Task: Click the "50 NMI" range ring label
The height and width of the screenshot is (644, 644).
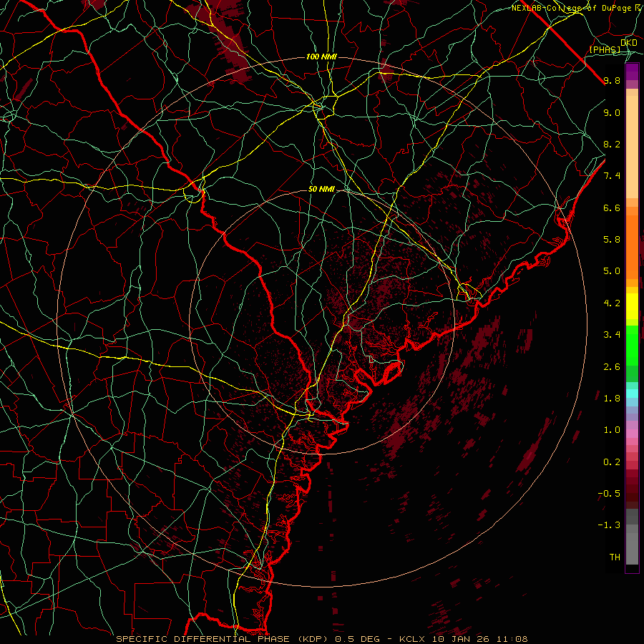Action: tap(321, 190)
